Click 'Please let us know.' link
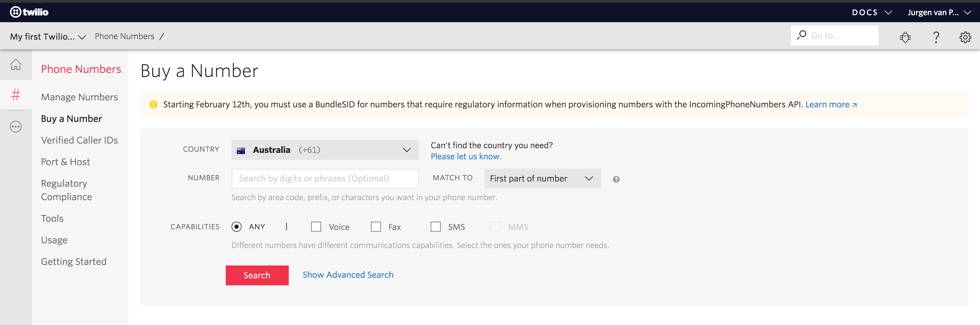The height and width of the screenshot is (325, 980). [466, 156]
